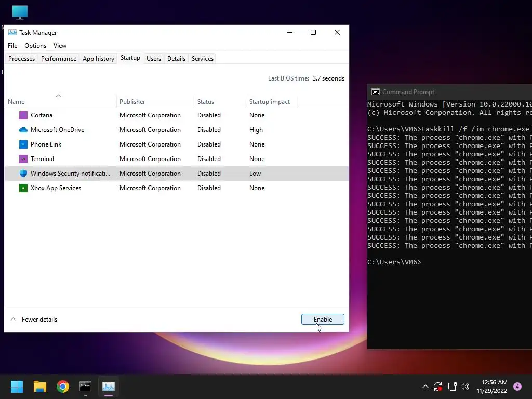Image resolution: width=532 pixels, height=399 pixels.
Task: Minimize the Task Manager window
Action: coord(290,33)
